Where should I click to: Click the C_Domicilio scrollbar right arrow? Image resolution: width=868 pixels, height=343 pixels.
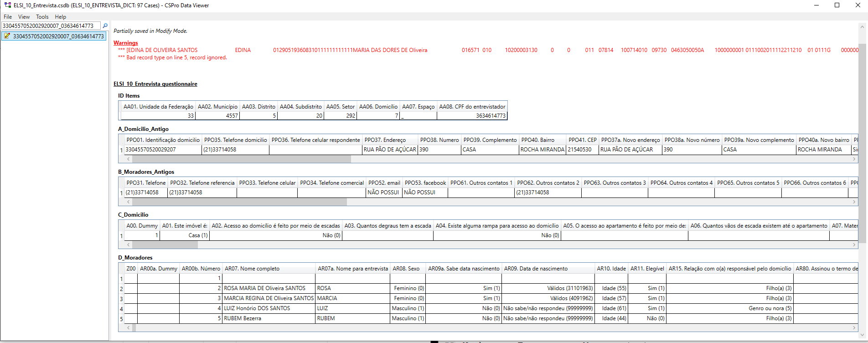[x=854, y=245]
